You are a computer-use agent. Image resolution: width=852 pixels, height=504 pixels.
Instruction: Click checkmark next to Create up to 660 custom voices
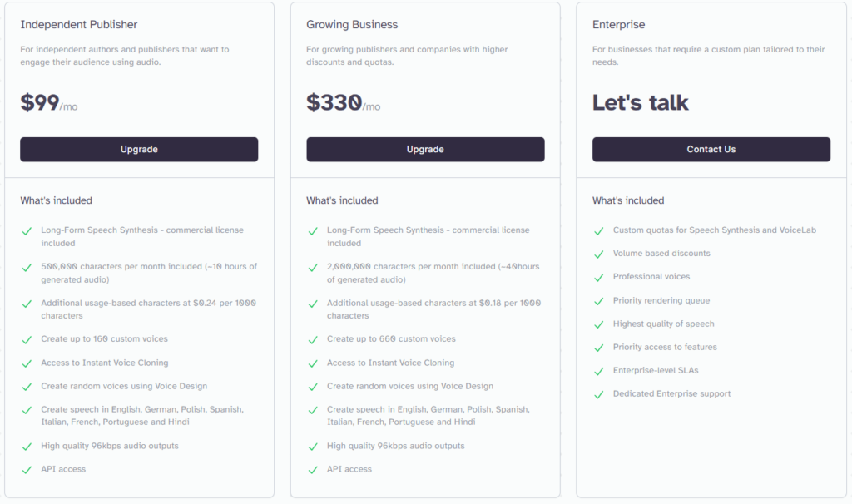point(313,340)
